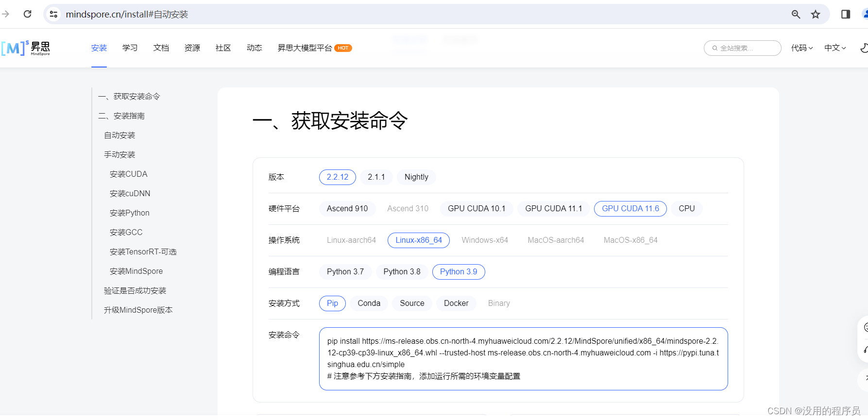Bookmark this page with the star icon
Screen dimensions: 868x420
tap(816, 15)
